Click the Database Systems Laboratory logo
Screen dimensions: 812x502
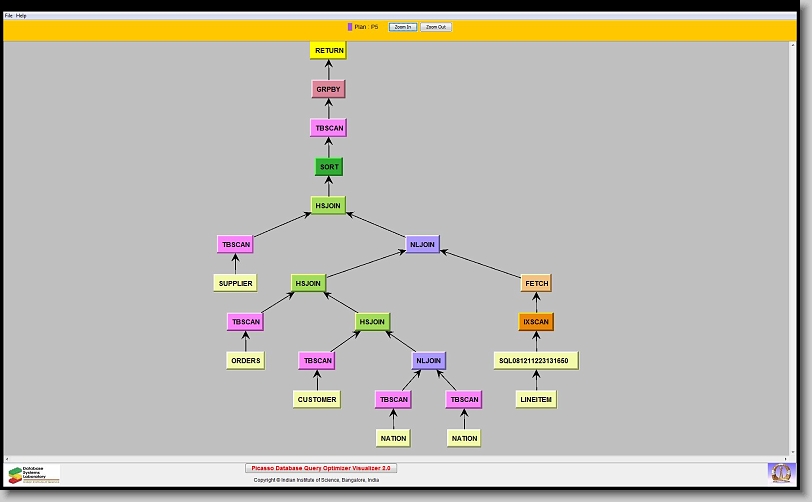tap(34, 473)
